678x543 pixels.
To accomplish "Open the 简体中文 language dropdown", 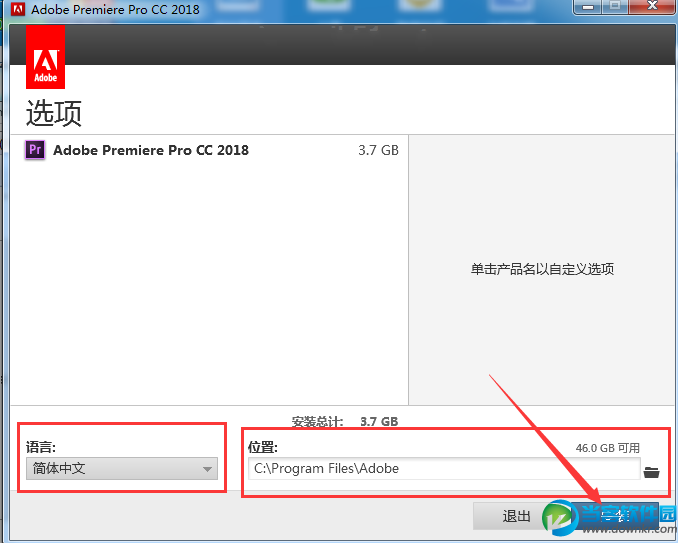I will (122, 468).
